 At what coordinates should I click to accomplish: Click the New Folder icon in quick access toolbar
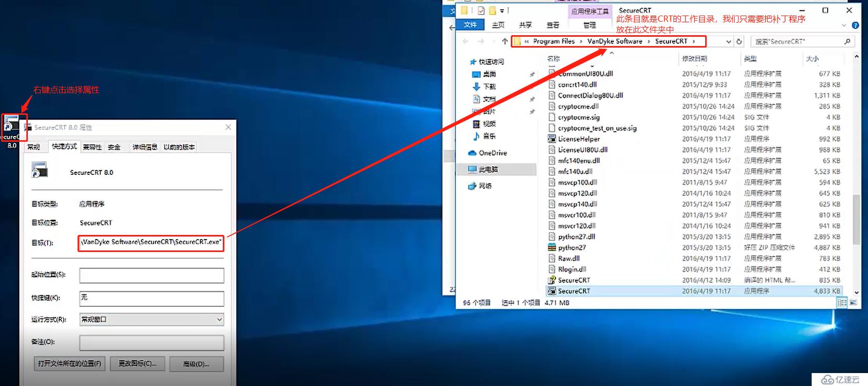pos(493,10)
